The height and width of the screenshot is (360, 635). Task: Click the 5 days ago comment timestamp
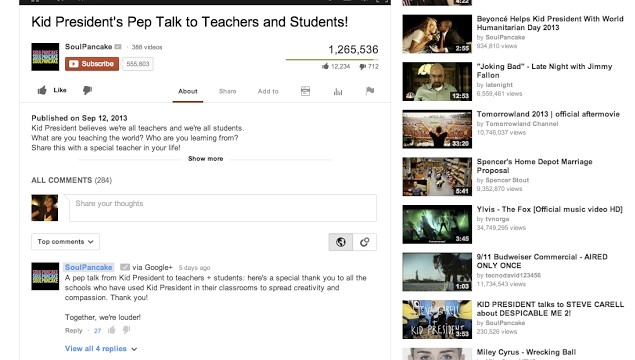point(194,268)
